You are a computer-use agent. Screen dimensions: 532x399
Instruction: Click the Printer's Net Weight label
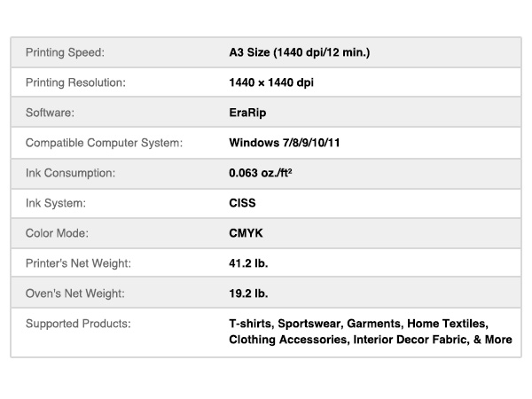78,263
